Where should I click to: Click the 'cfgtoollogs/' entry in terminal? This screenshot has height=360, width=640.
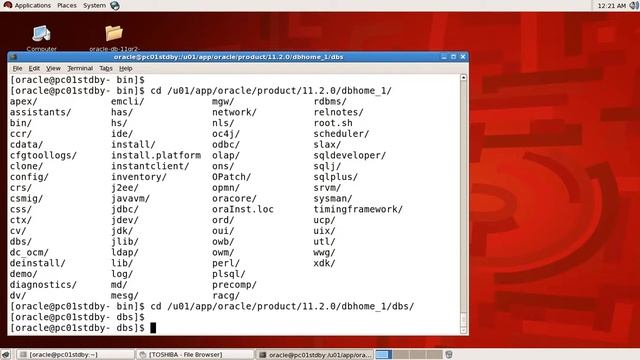pos(43,156)
